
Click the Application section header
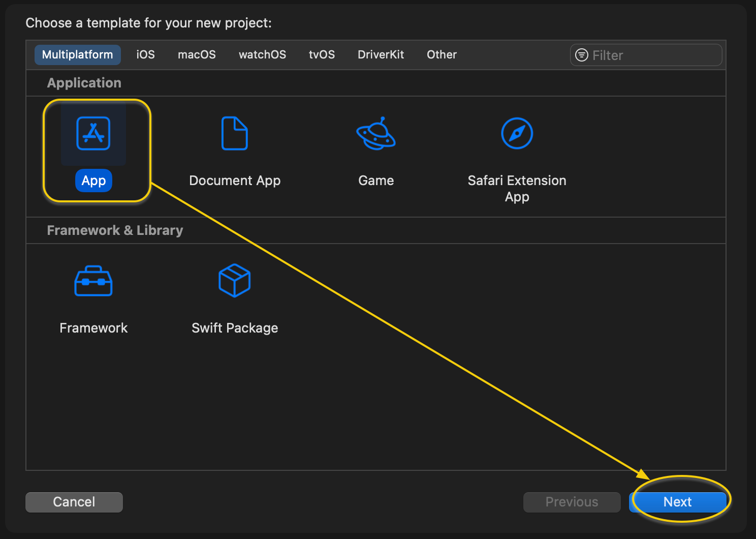[84, 83]
